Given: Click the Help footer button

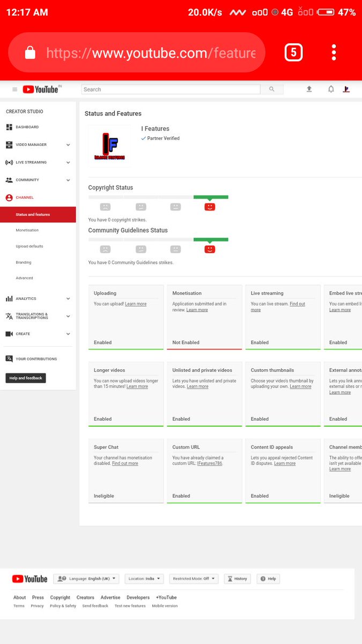Looking at the screenshot, I should coord(268,579).
